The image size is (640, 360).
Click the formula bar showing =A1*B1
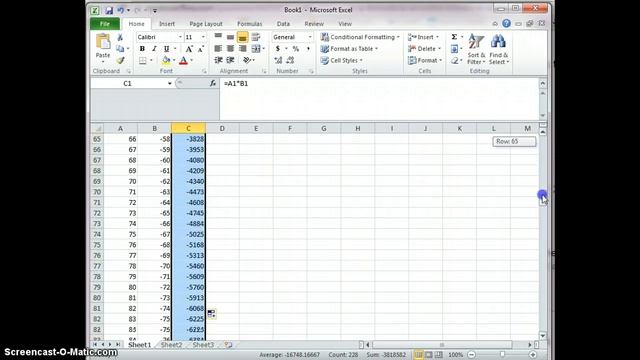[379, 99]
